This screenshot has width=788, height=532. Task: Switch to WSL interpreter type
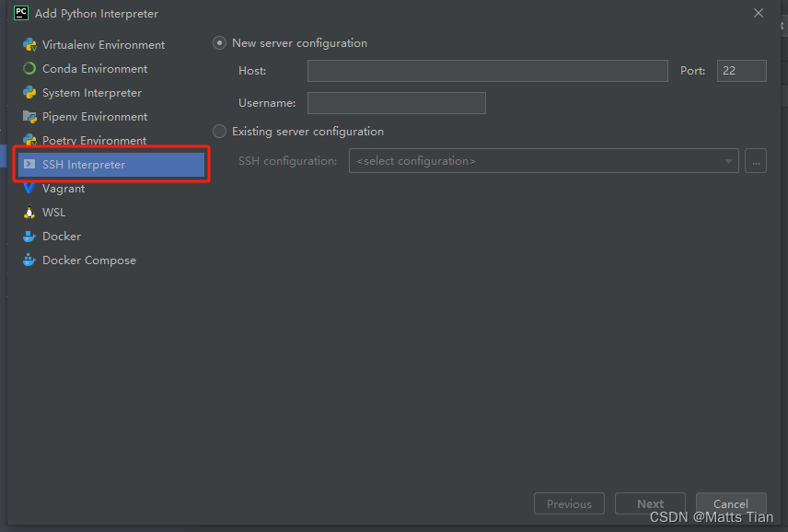[111, 213]
